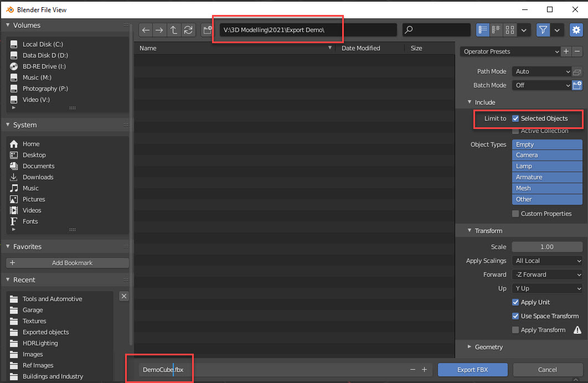Create a new directory
This screenshot has width=588, height=383.
pos(207,30)
